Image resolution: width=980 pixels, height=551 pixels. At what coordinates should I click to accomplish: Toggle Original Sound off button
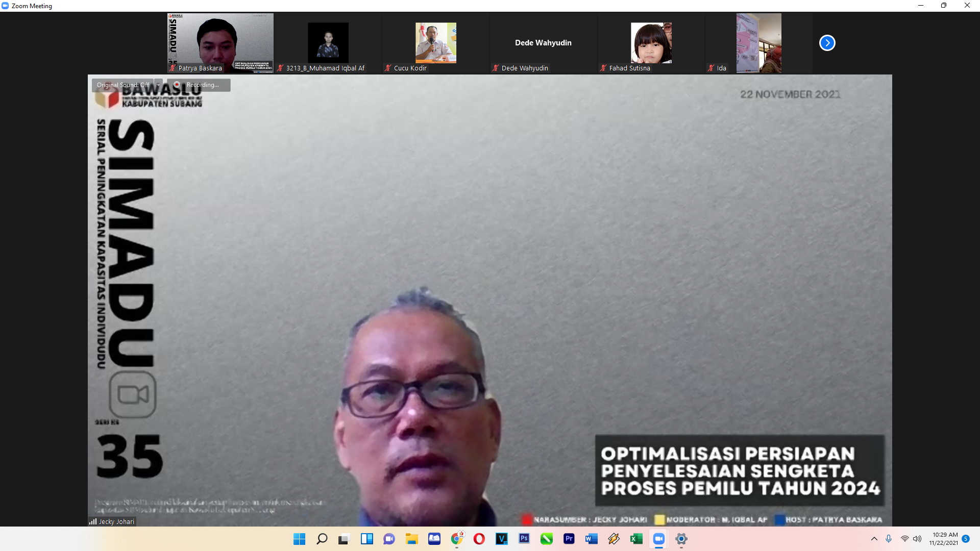122,85
